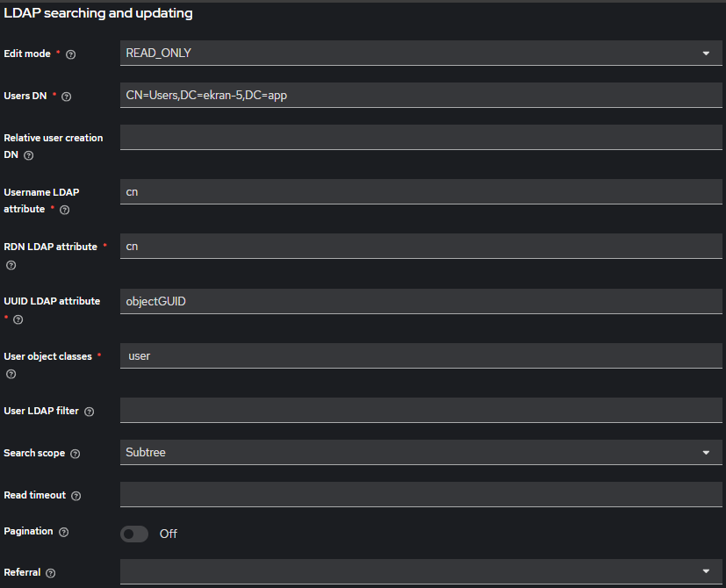Image resolution: width=726 pixels, height=588 pixels.
Task: Click help icon beside Users DN
Action: pos(66,97)
